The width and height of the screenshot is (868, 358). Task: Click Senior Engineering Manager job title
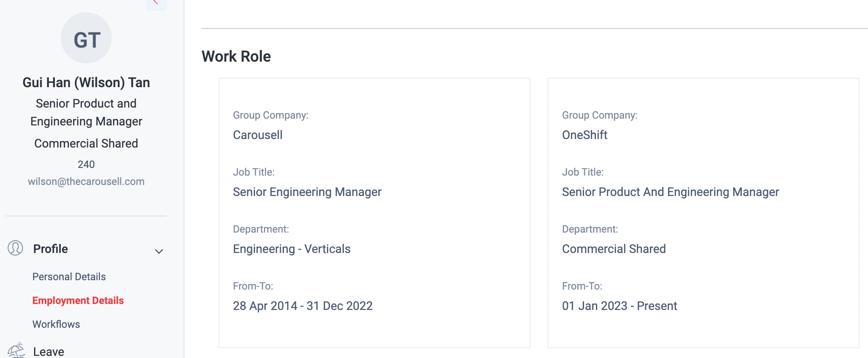307,192
